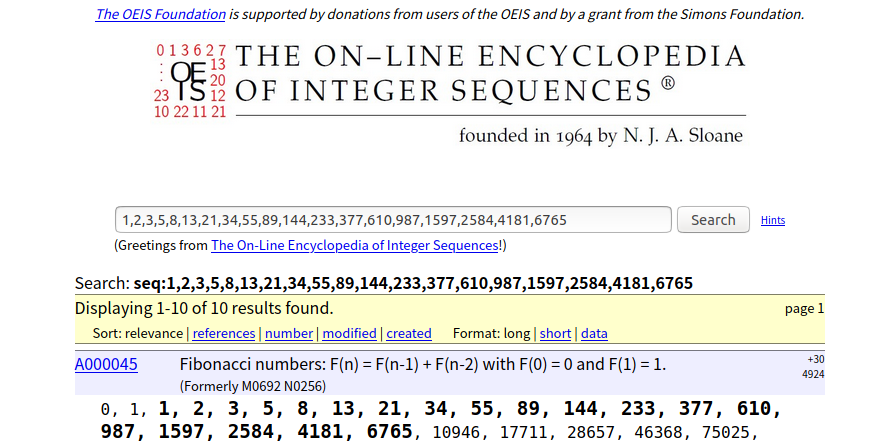889x444 pixels.
Task: Click the OEIS logo with red numbers
Action: tap(190, 81)
